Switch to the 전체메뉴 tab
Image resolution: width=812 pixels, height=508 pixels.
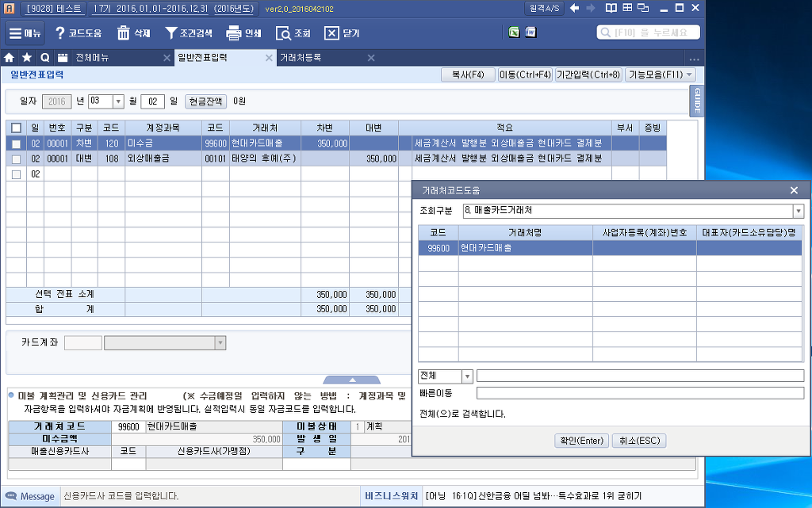93,58
